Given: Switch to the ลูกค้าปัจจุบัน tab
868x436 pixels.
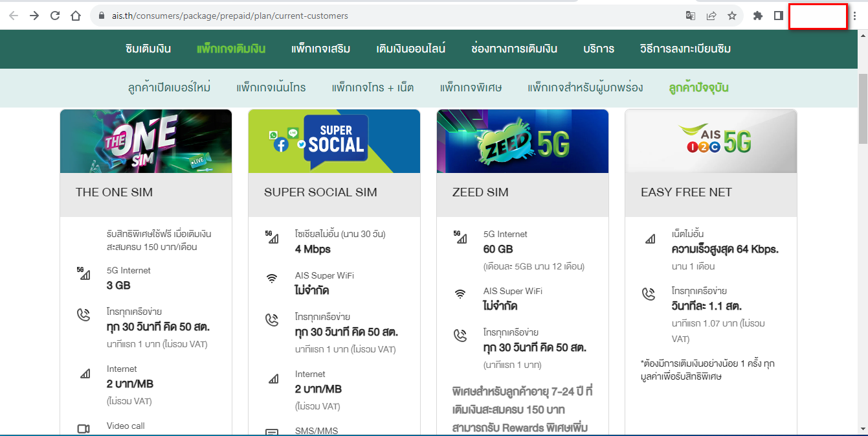Looking at the screenshot, I should pos(699,87).
